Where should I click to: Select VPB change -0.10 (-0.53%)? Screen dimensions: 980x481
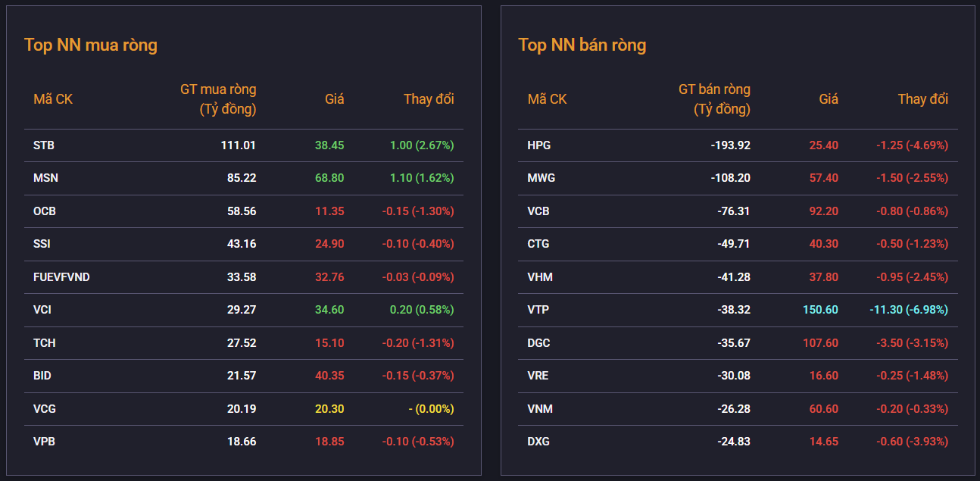[418, 442]
